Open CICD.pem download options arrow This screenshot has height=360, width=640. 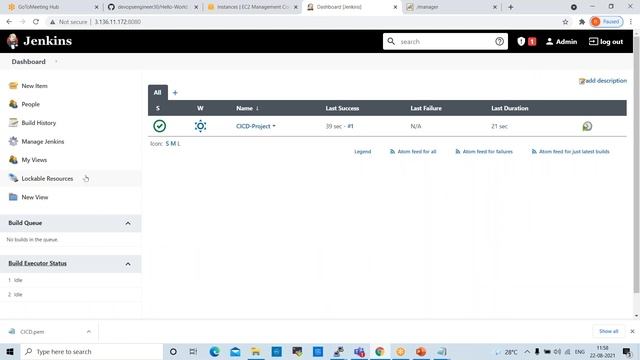click(89, 331)
